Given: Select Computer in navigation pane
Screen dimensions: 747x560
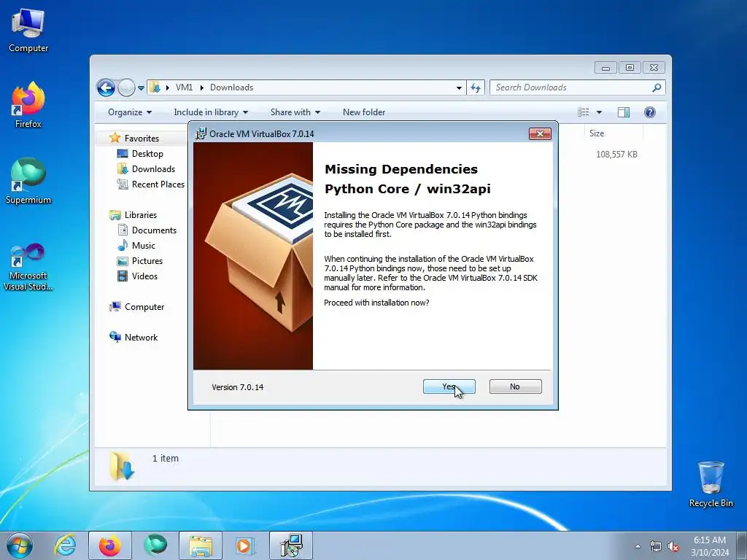Looking at the screenshot, I should click(144, 307).
